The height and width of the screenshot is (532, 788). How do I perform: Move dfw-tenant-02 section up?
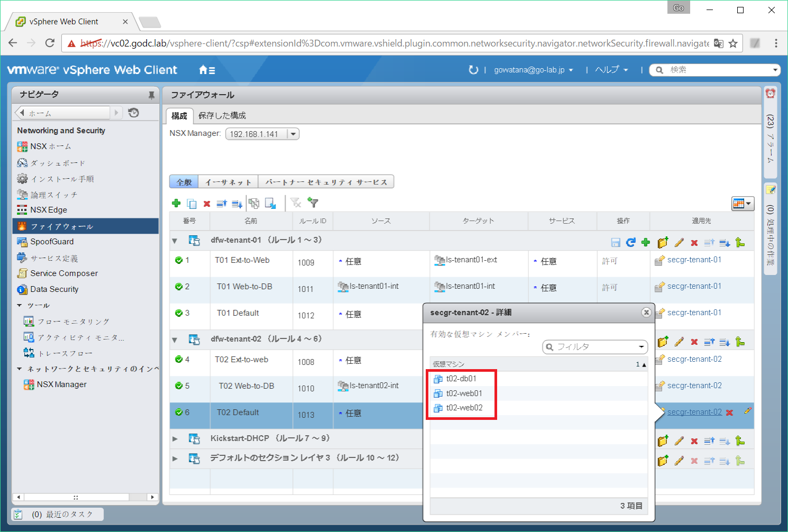709,342
